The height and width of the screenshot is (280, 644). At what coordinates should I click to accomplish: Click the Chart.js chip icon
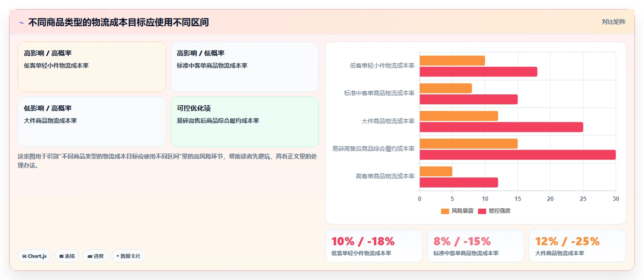click(x=24, y=257)
